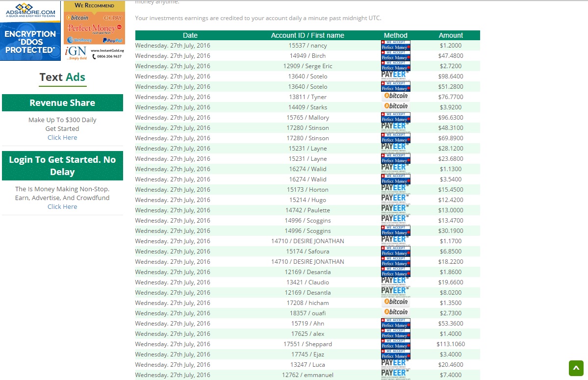Click bitcoin icon in 13811 / Tyner row

point(396,96)
